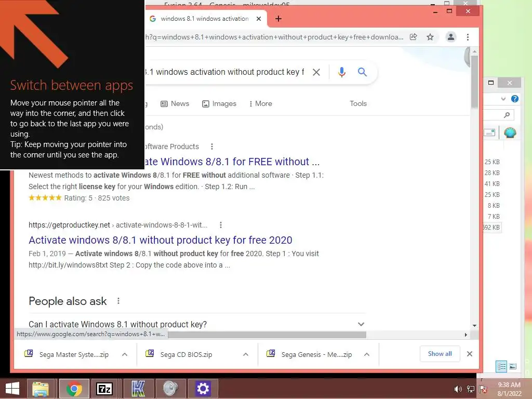Open Activate windows 8/8.1 without product key link
Screen dimensions: 532x399
click(x=160, y=240)
